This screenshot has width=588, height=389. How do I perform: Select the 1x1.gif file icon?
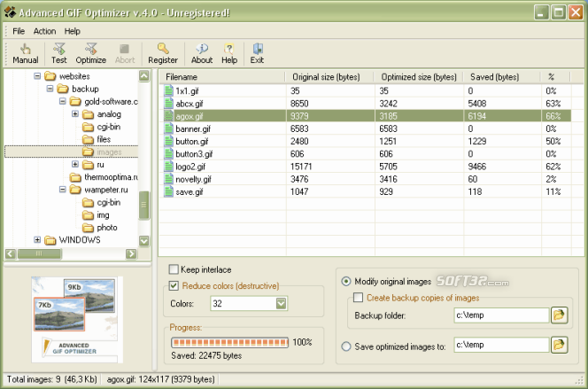(168, 90)
